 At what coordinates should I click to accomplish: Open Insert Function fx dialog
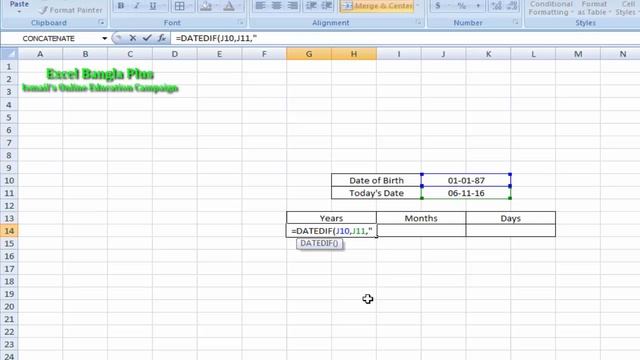click(x=162, y=38)
